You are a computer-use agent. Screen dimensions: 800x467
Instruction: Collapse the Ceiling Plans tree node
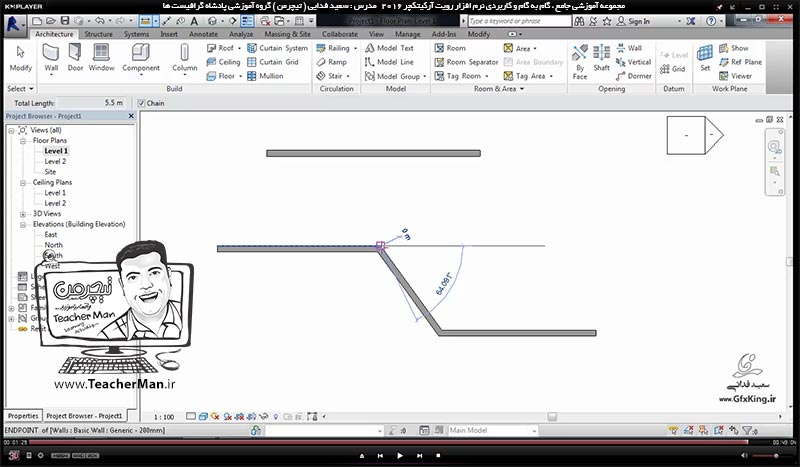pyautogui.click(x=23, y=182)
